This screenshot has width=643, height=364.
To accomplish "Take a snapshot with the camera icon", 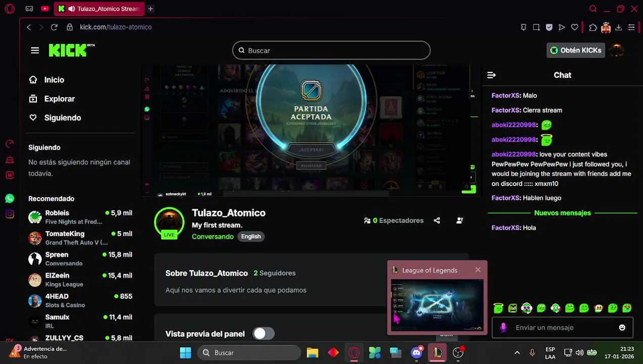I will (x=536, y=27).
